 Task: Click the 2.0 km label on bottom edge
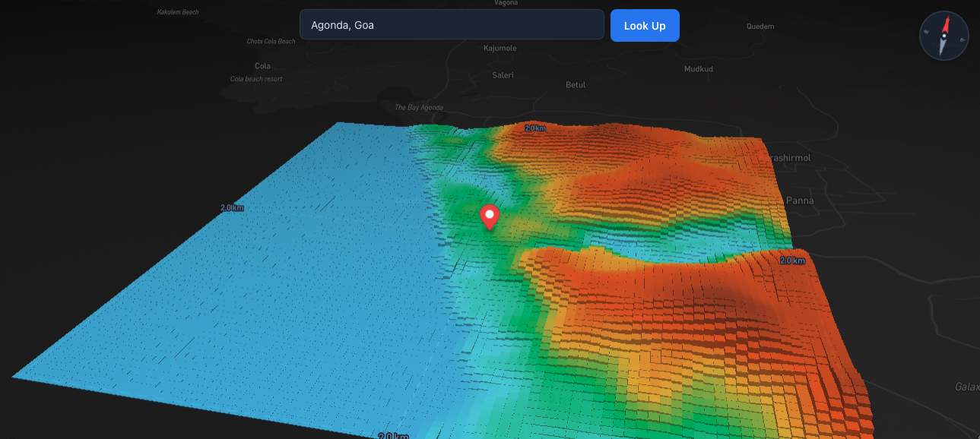(393, 435)
